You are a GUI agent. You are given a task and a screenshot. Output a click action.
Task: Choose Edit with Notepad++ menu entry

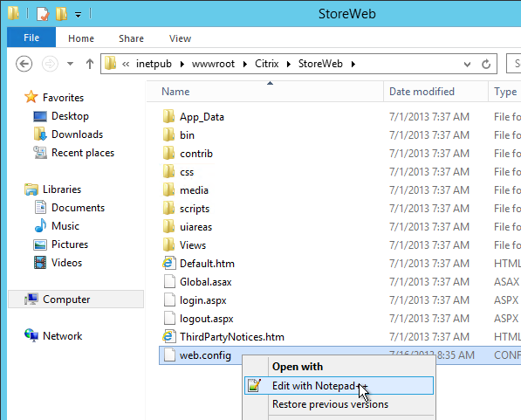pos(339,385)
